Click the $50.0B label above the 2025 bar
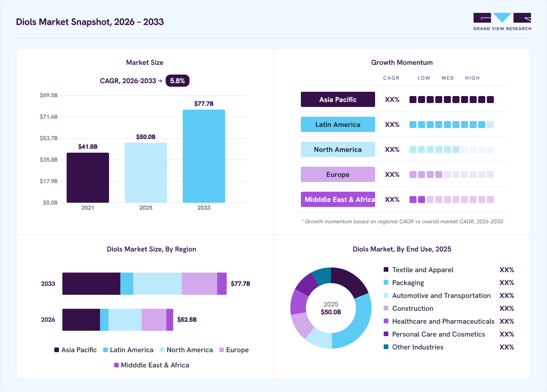 (x=146, y=137)
